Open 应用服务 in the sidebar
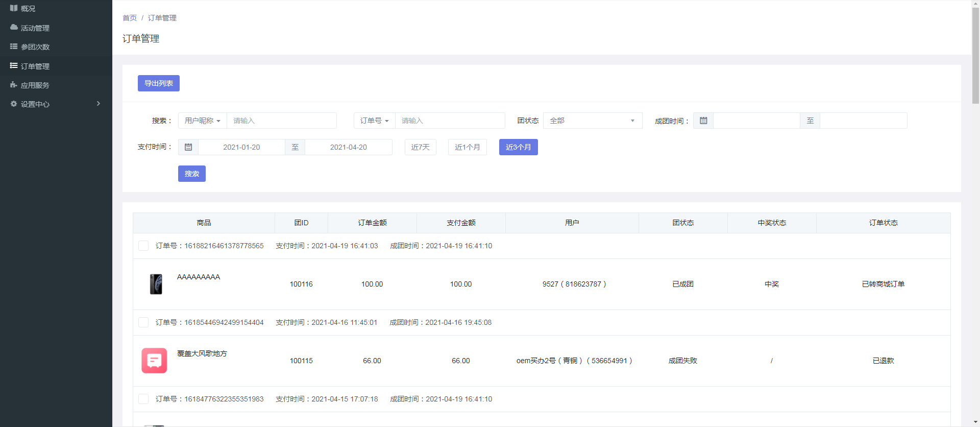 pos(56,85)
